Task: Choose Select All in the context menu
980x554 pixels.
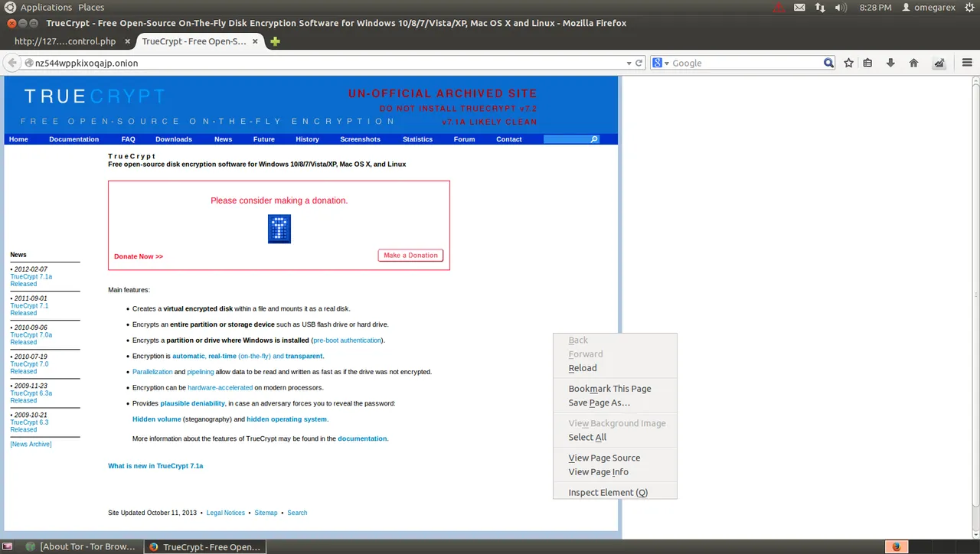Action: click(x=587, y=438)
